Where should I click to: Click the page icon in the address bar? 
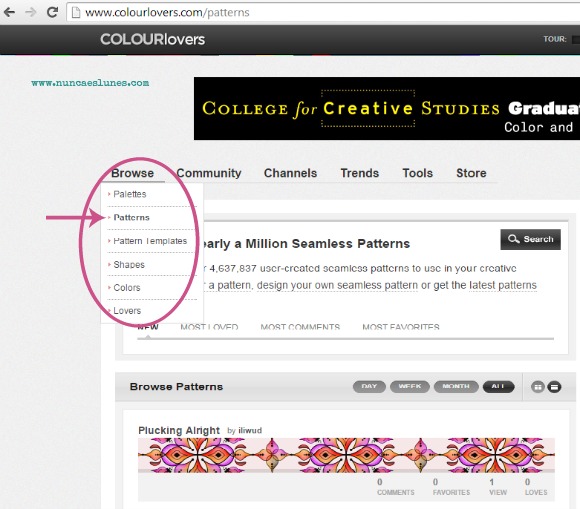pos(76,13)
